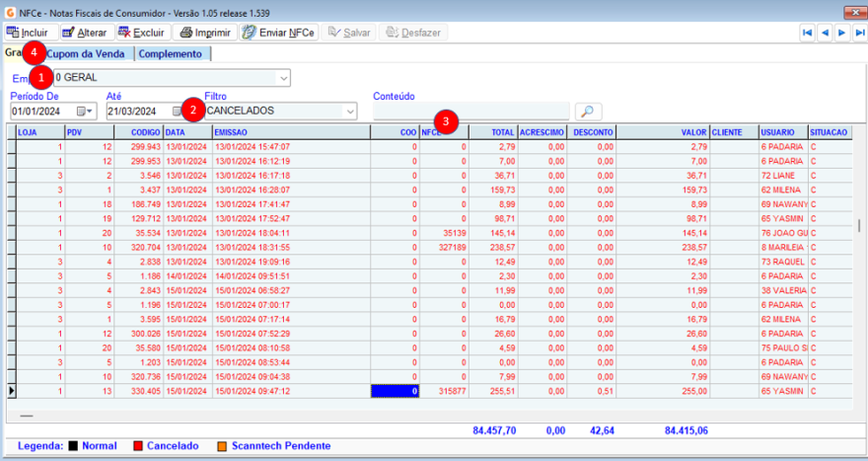The height and width of the screenshot is (461, 868).
Task: Select code 1.203 cell
Action: [139, 363]
